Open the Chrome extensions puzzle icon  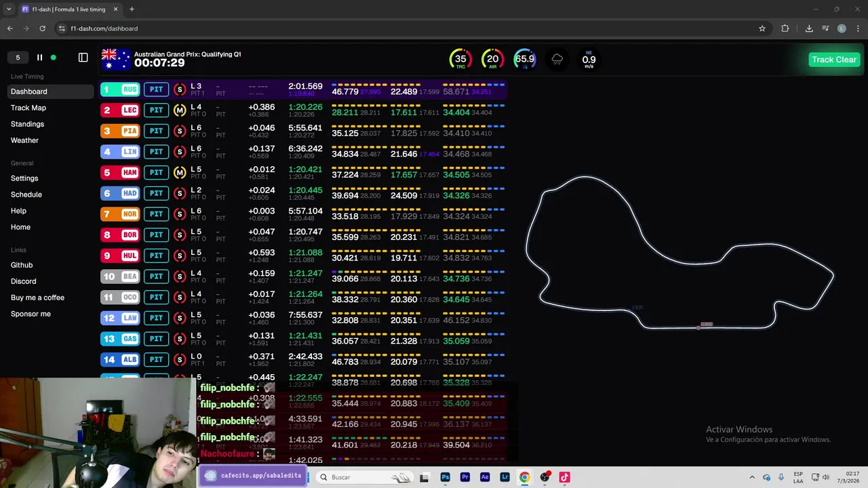click(785, 28)
